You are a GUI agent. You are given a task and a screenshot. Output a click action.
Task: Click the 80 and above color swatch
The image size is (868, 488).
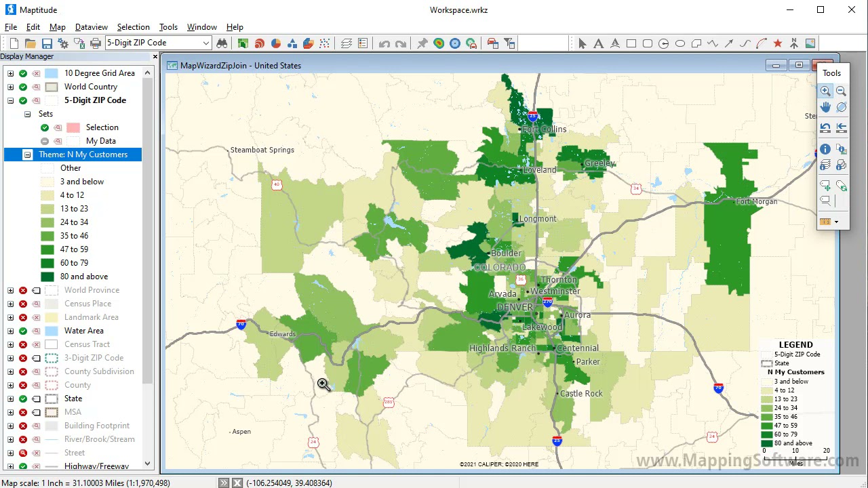[47, 277]
